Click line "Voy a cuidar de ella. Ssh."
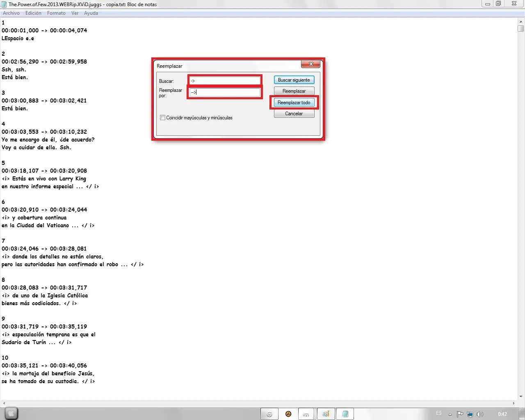Screen dimensions: 525x420 37,147
